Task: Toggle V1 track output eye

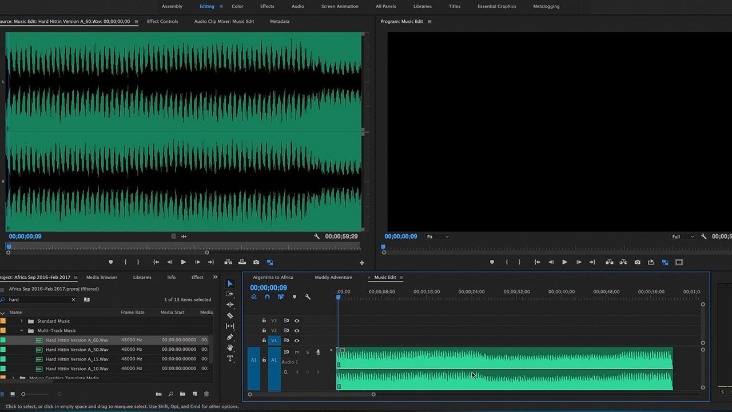Action: pos(296,341)
